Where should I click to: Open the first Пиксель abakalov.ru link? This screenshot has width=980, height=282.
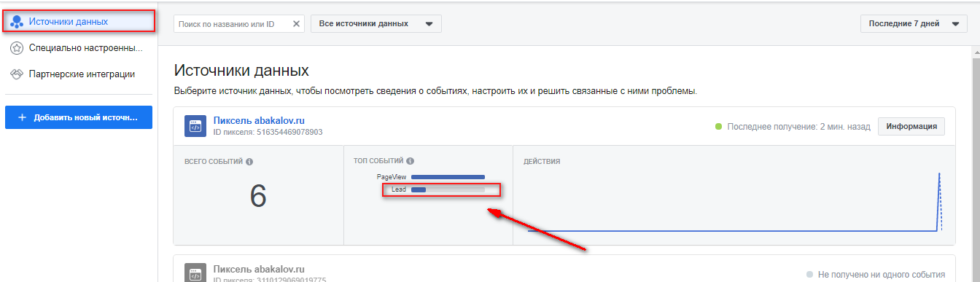[258, 120]
